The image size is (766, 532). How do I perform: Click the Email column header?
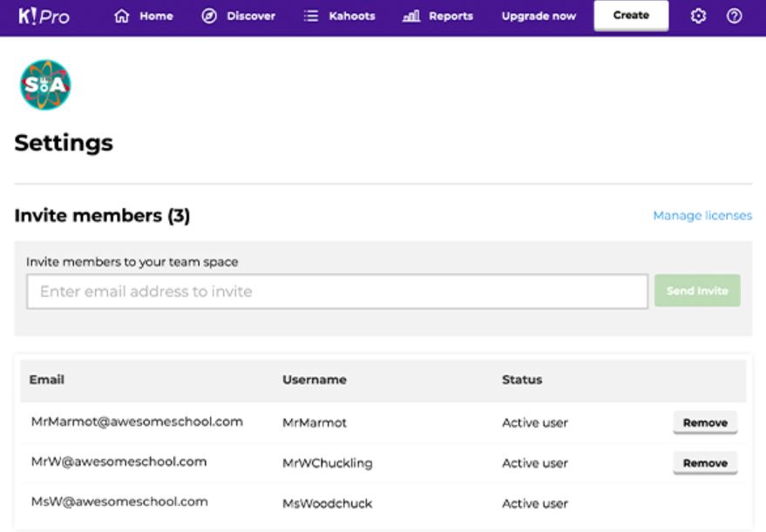click(x=47, y=380)
